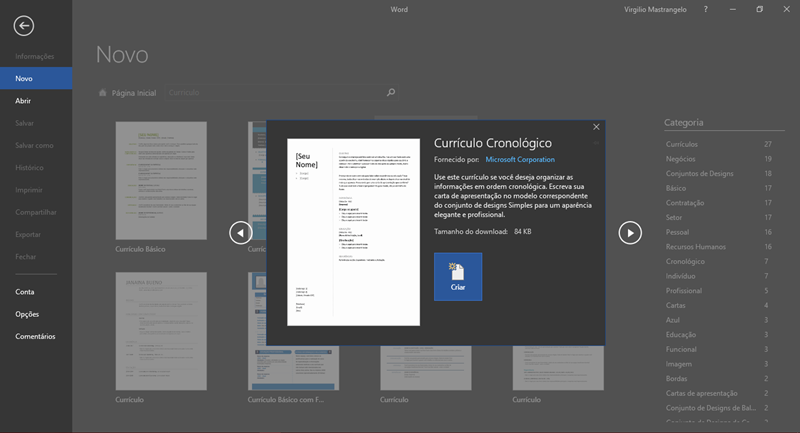Click the Currículo Básico template thumbnail

click(161, 181)
